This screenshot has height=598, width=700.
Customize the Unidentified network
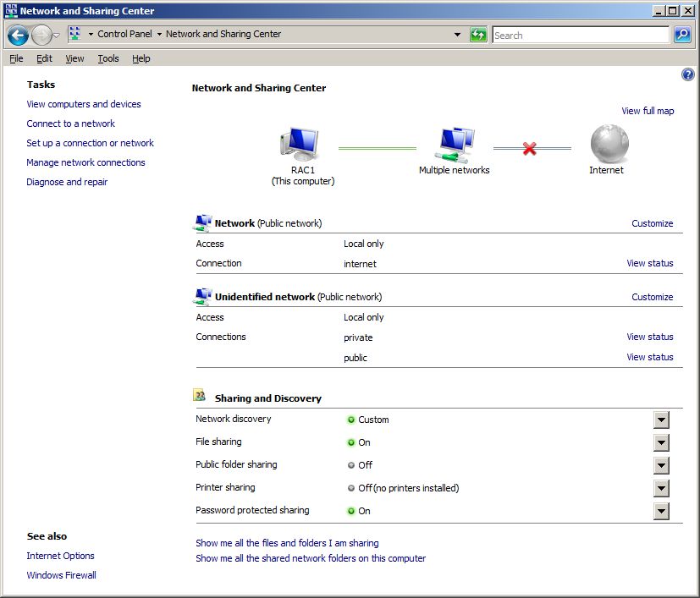(653, 297)
